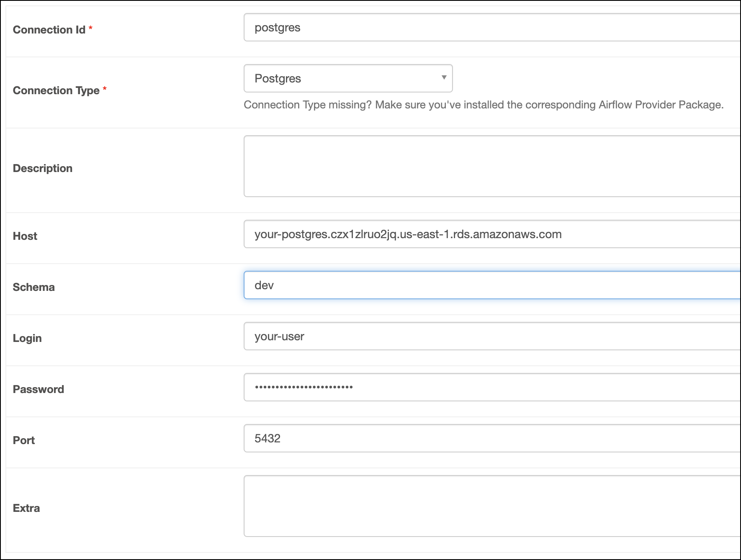Select the Port value 5432
741x560 pixels.
(x=267, y=438)
